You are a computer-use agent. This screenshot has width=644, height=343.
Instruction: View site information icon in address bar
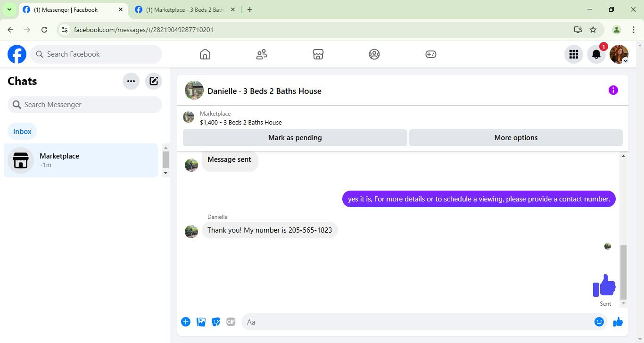pos(65,30)
